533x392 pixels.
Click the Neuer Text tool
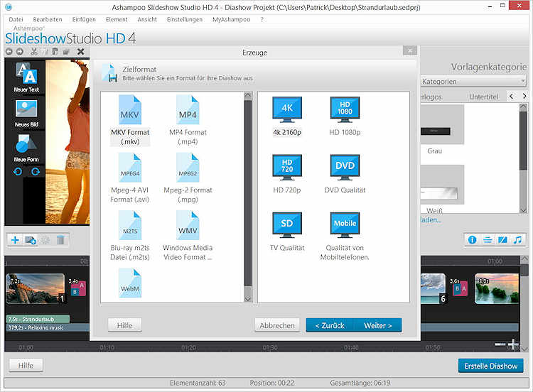pos(26,77)
